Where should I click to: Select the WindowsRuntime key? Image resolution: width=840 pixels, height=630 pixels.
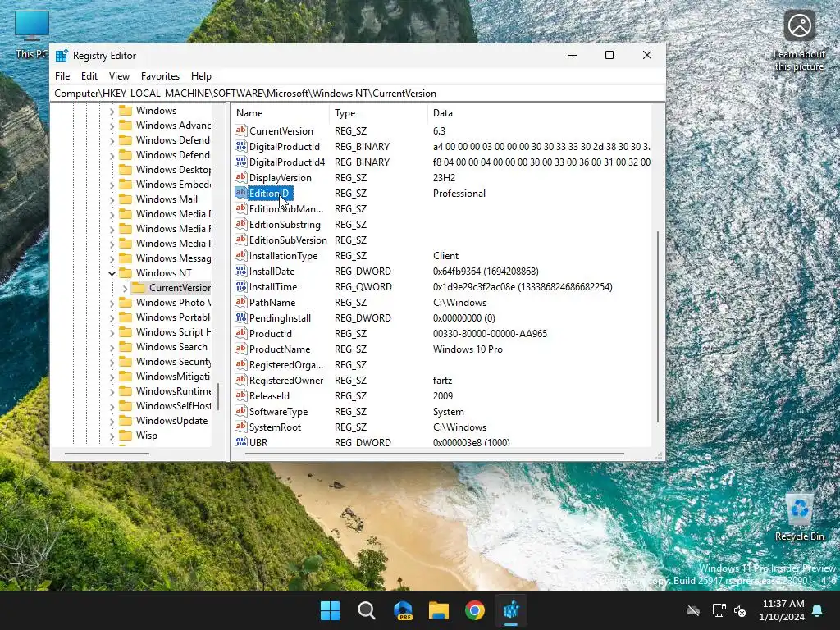tap(173, 391)
